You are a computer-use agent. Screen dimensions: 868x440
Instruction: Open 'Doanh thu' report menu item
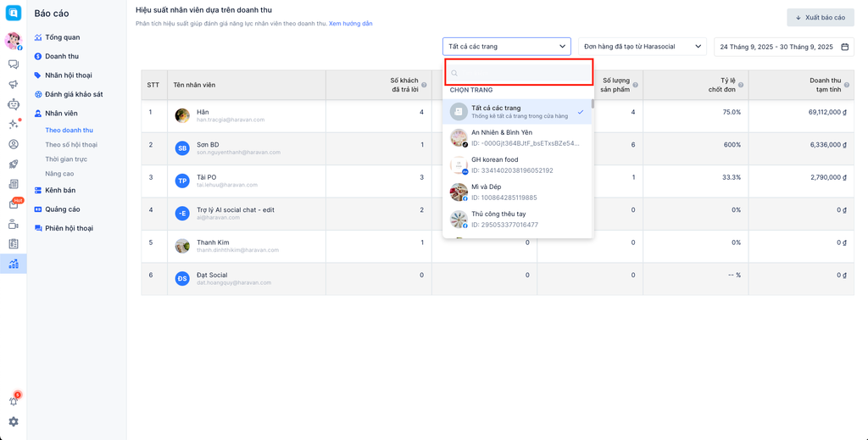click(62, 57)
